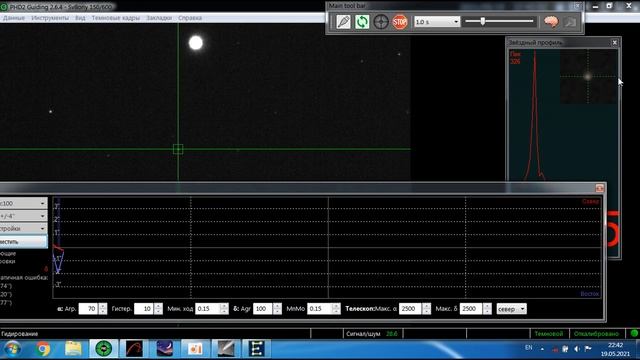This screenshot has width=640, height=360.
Task: Click the bright star in camera image
Action: 196,43
